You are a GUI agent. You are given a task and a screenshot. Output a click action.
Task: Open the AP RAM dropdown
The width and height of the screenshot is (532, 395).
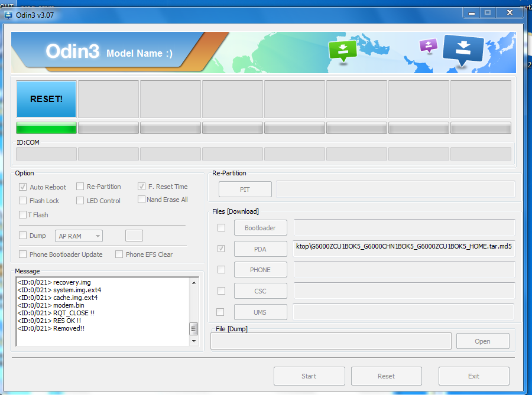[79, 236]
